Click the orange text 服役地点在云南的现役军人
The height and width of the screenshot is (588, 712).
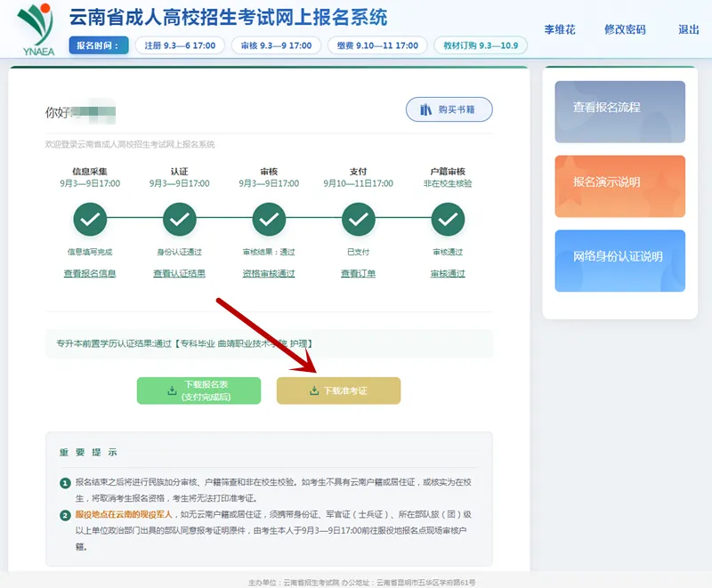[x=124, y=514]
